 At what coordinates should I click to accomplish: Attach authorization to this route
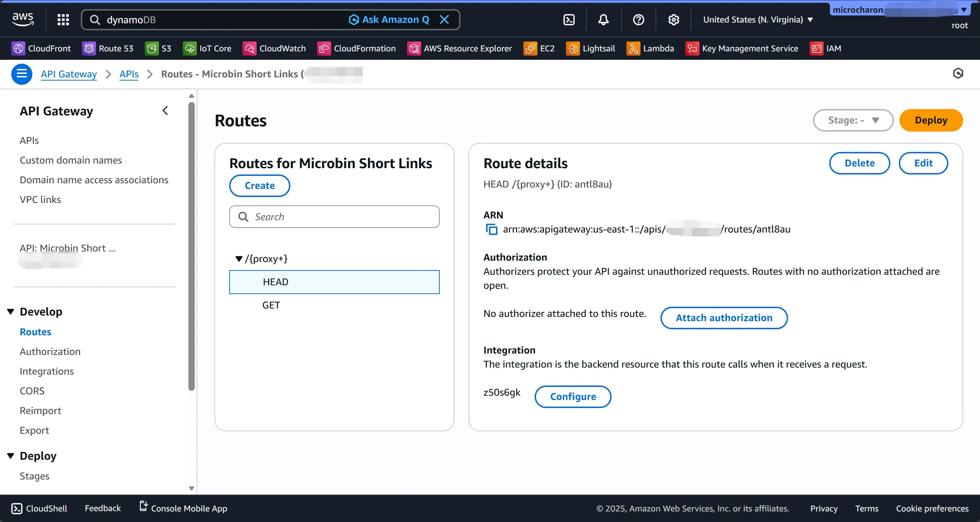click(723, 318)
